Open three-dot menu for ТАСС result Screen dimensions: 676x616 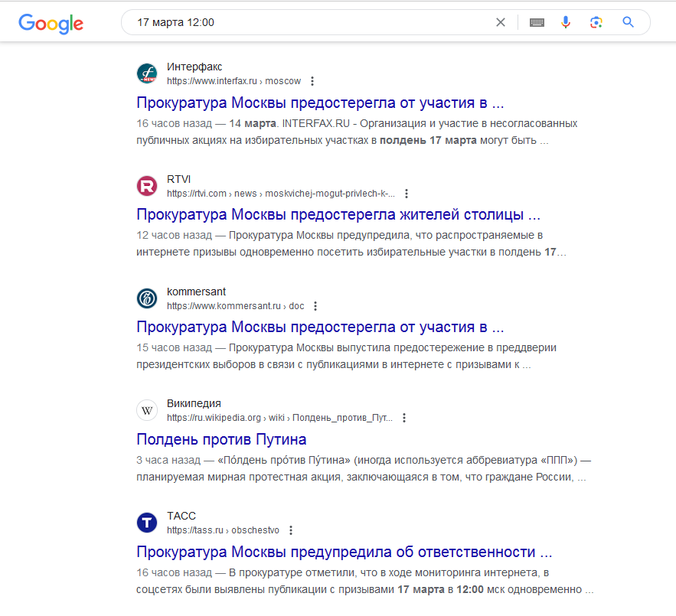[291, 530]
